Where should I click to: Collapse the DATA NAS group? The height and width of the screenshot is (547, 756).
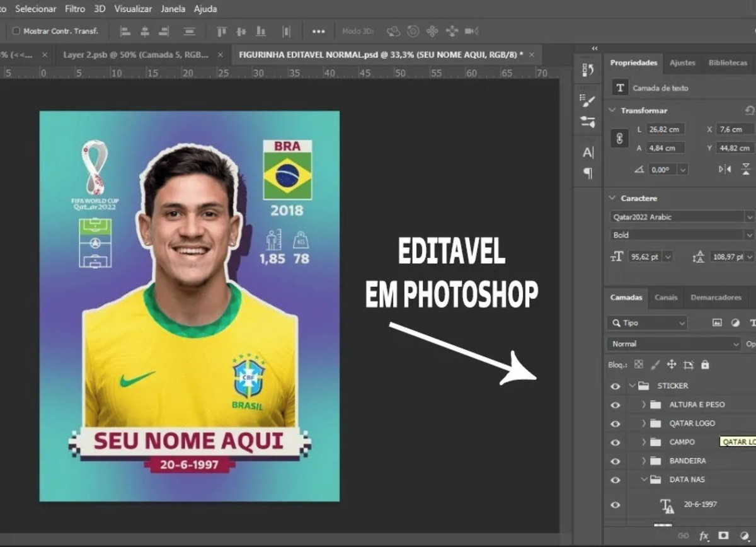644,480
